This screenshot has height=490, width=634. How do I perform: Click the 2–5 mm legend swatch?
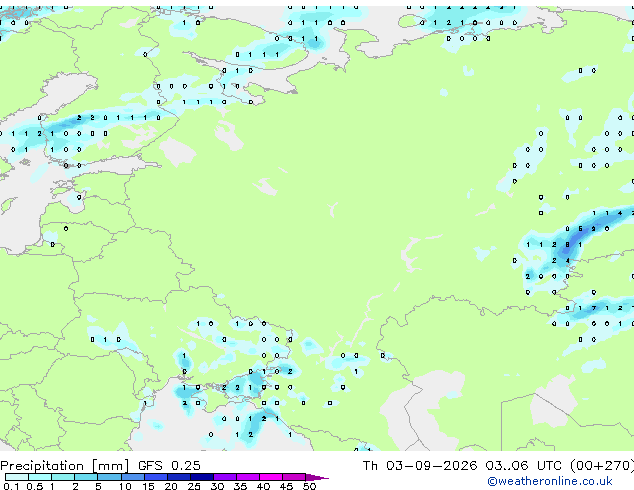point(86,477)
